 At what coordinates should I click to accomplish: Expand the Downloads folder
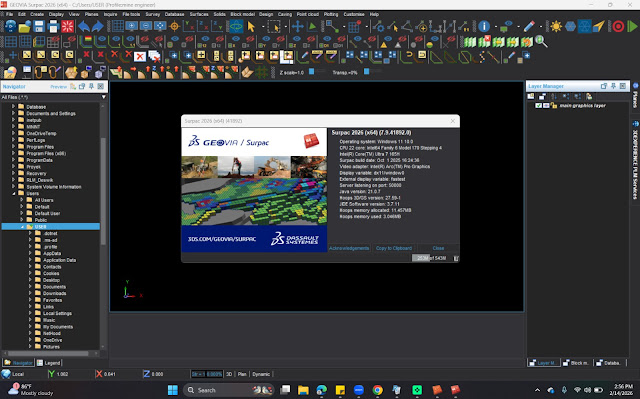pyautogui.click(x=30, y=293)
